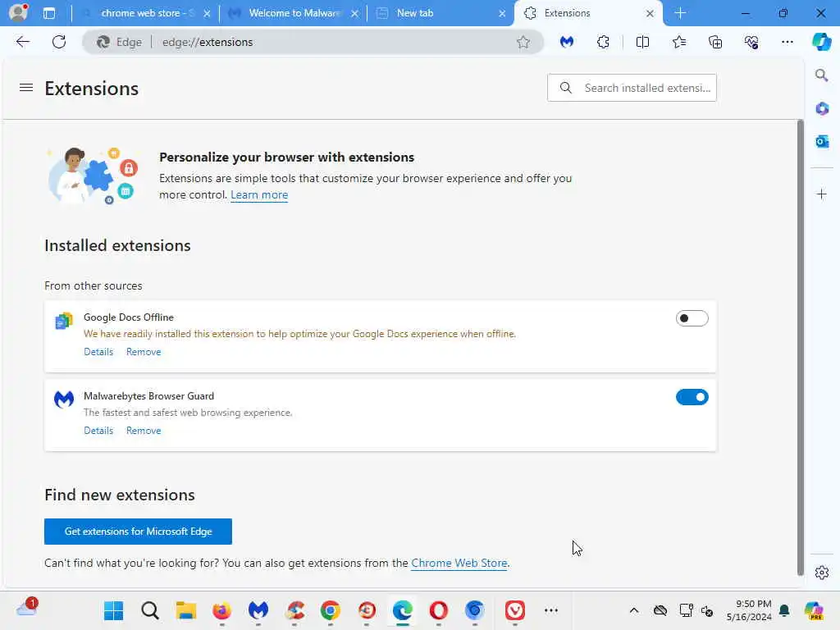Viewport: 840px width, 630px height.
Task: Disable Malwarebytes Browser Guard toggle
Action: pos(692,397)
